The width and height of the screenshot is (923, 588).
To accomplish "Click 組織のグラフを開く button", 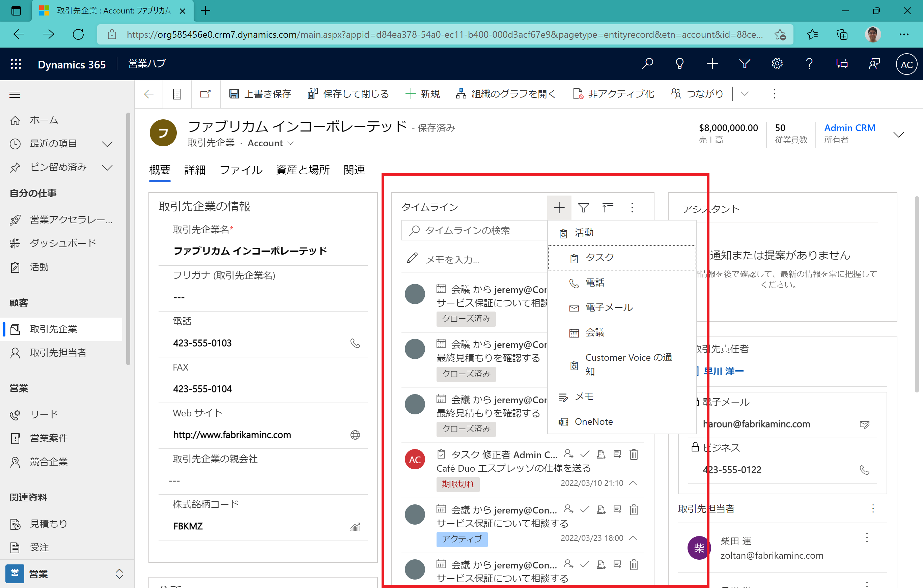I will [x=505, y=94].
